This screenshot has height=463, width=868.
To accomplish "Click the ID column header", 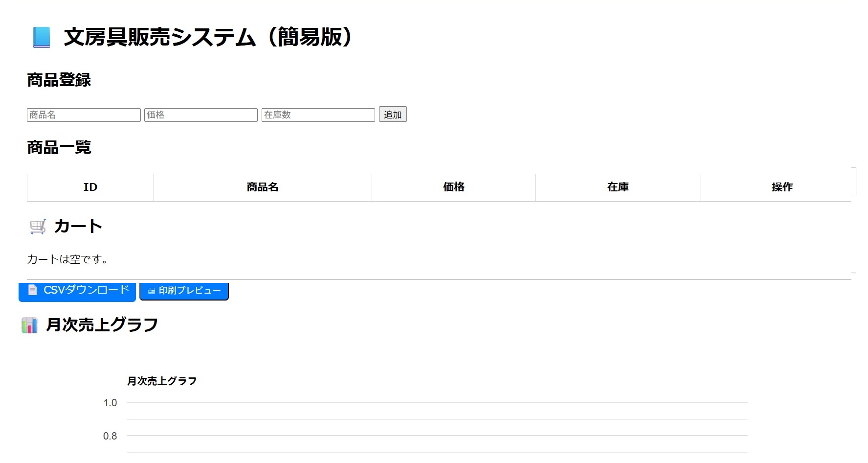I will point(90,187).
